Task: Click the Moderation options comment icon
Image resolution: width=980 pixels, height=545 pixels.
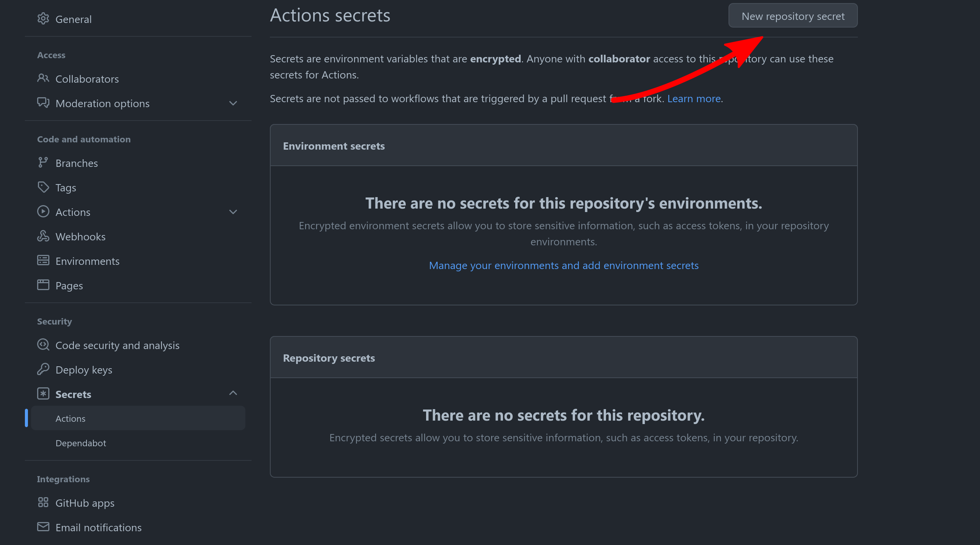Action: pos(43,103)
